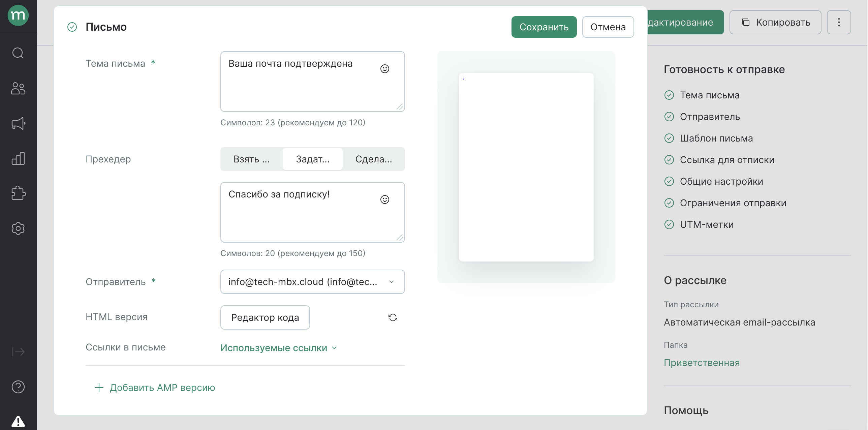Open the Редактор кода button
The image size is (868, 430).
click(265, 317)
